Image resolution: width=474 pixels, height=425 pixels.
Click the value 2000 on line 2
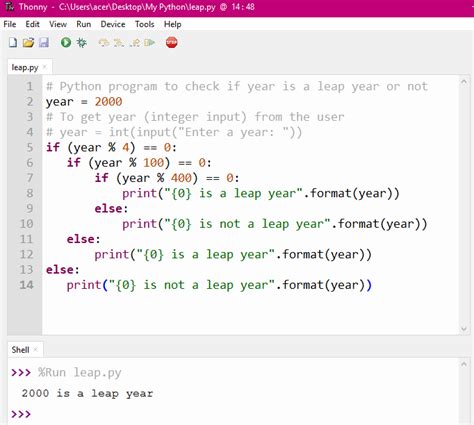click(109, 102)
